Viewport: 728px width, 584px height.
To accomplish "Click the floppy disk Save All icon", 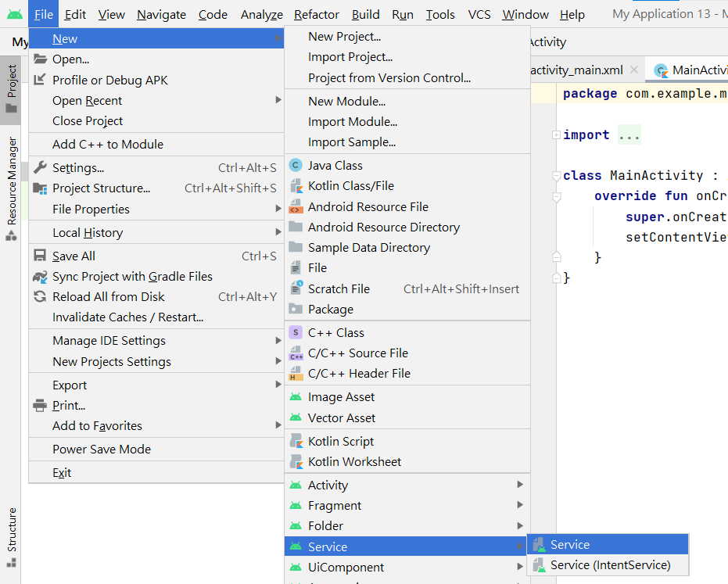I will pyautogui.click(x=40, y=256).
